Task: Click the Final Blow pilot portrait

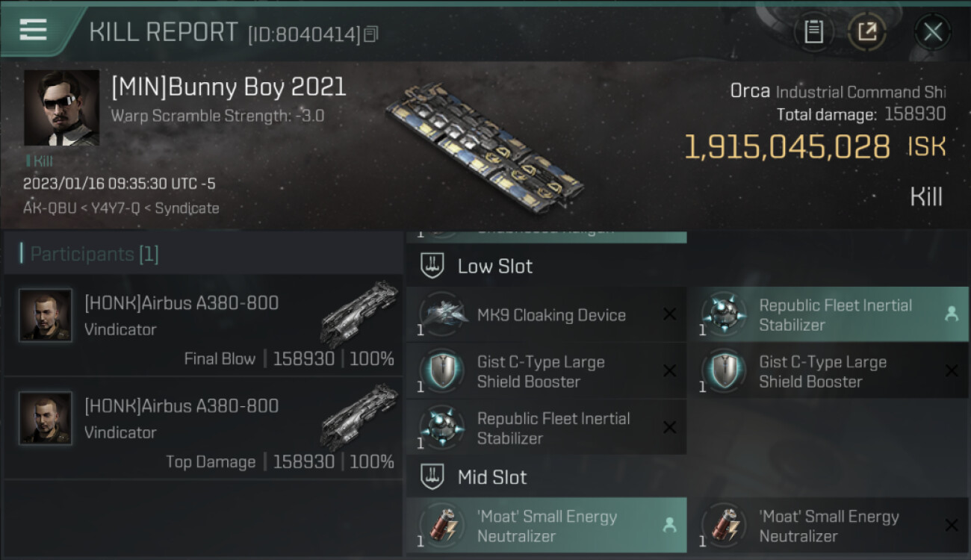Action: (x=46, y=316)
